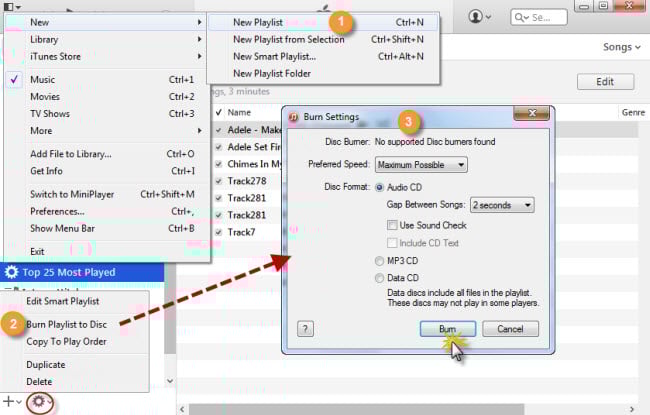The image size is (650, 415).
Task: Uncheck the Chimes In My song checkbox
Action: pos(218,164)
